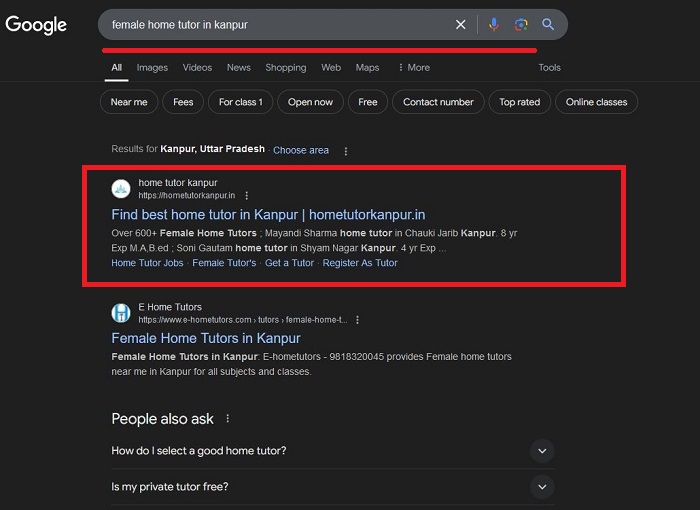Apply the Near me filter chip
This screenshot has width=700, height=510.
[x=129, y=102]
